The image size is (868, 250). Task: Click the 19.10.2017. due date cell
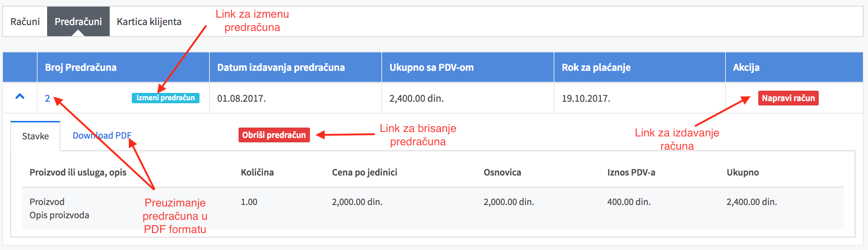tap(586, 98)
